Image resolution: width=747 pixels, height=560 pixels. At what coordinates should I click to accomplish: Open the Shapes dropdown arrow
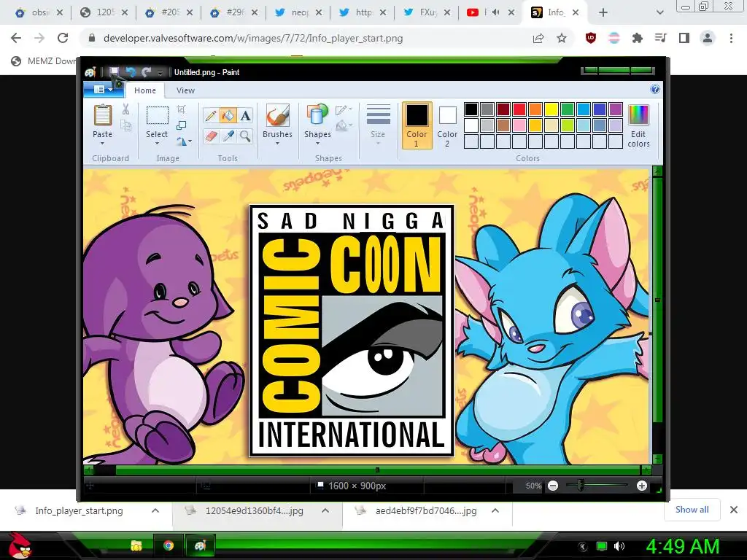[x=317, y=144]
